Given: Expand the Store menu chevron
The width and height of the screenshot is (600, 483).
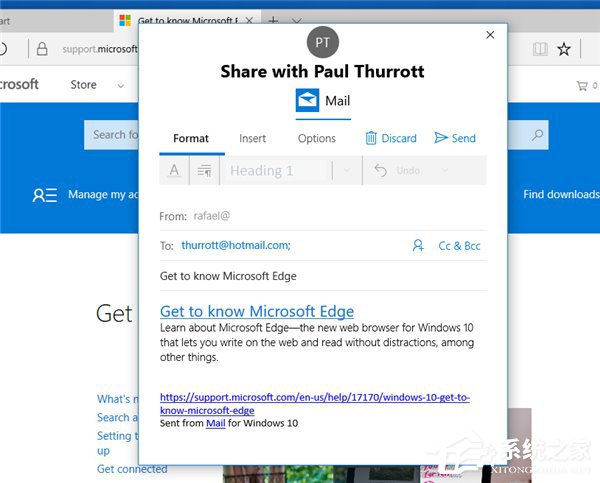Looking at the screenshot, I should tap(121, 86).
